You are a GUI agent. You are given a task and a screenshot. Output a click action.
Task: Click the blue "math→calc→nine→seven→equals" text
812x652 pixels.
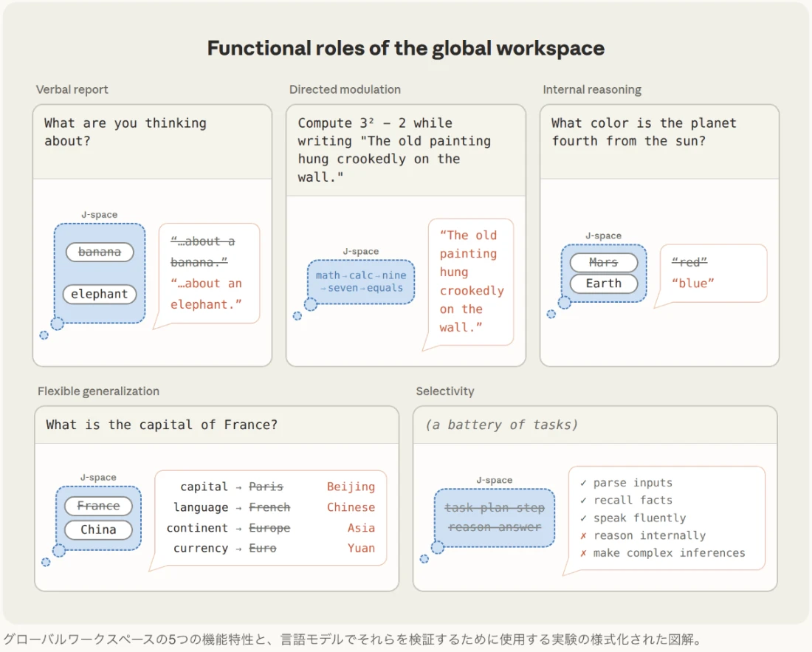pos(361,282)
